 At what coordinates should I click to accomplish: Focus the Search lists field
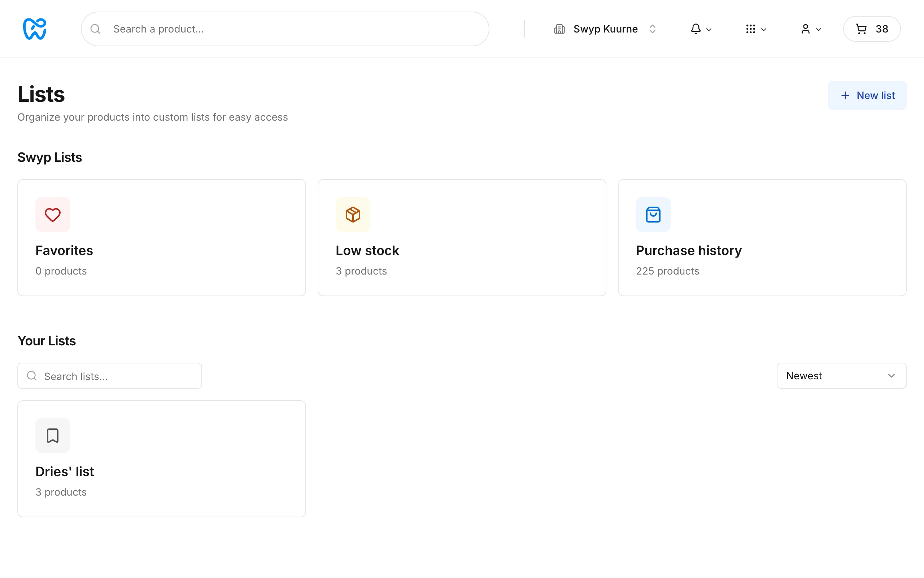[x=110, y=376]
